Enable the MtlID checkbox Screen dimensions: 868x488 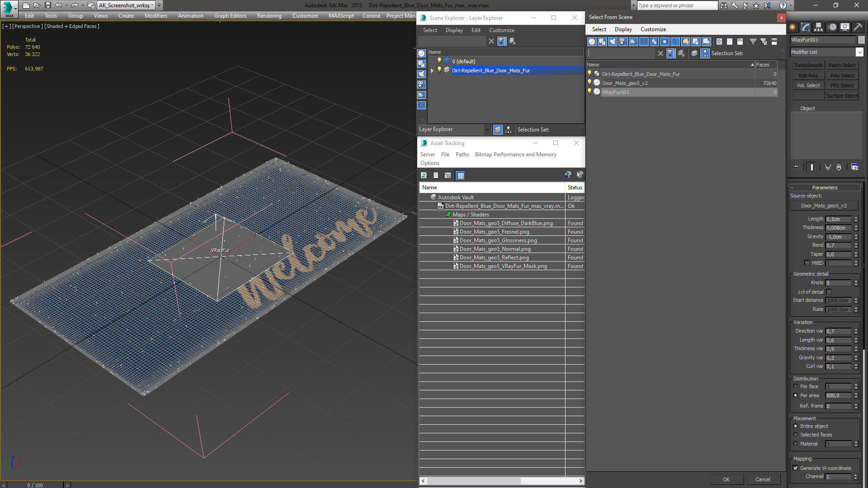click(807, 263)
